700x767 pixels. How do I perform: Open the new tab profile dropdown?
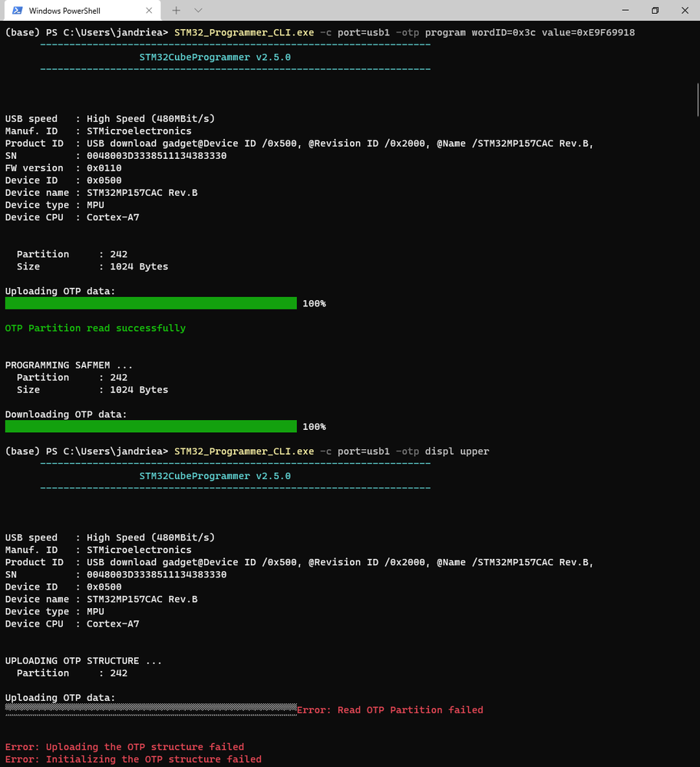[198, 10]
